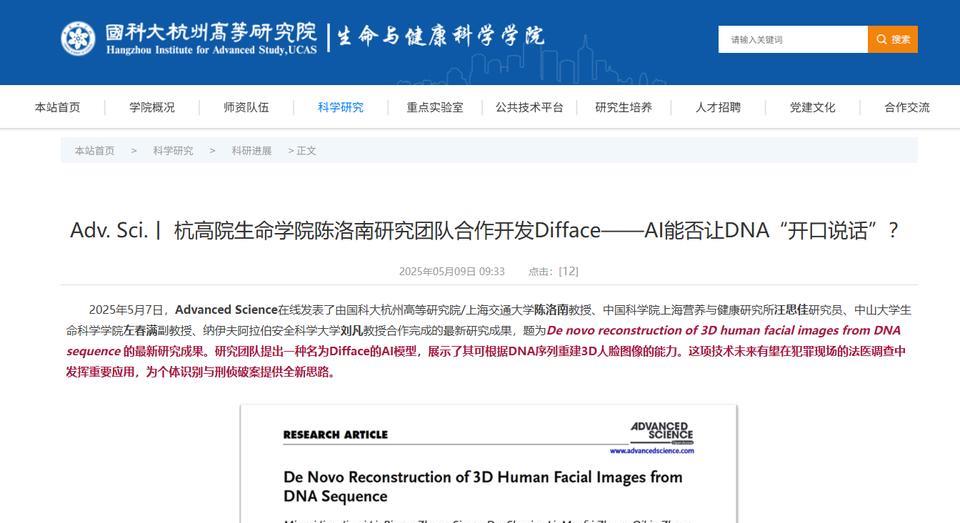The height and width of the screenshot is (523, 960).
Task: Click the name 左春满 in the paragraph
Action: 140,331
